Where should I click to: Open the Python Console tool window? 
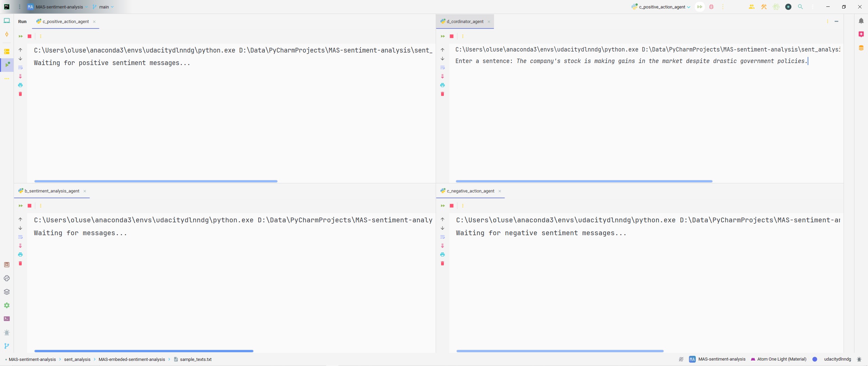(7, 278)
